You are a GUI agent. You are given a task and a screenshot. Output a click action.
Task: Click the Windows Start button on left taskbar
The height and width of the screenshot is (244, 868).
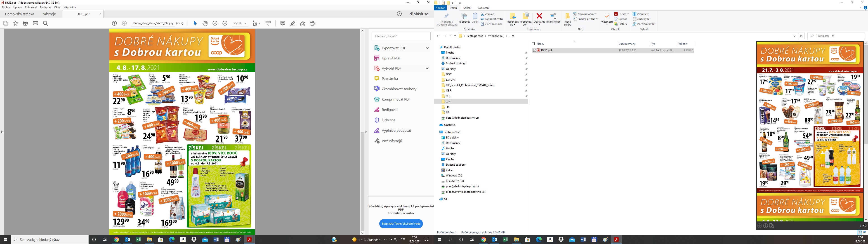(x=5, y=240)
